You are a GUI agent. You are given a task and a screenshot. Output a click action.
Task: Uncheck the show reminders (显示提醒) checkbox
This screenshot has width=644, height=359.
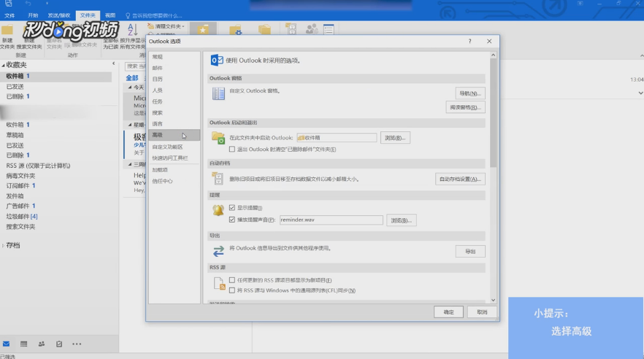232,208
